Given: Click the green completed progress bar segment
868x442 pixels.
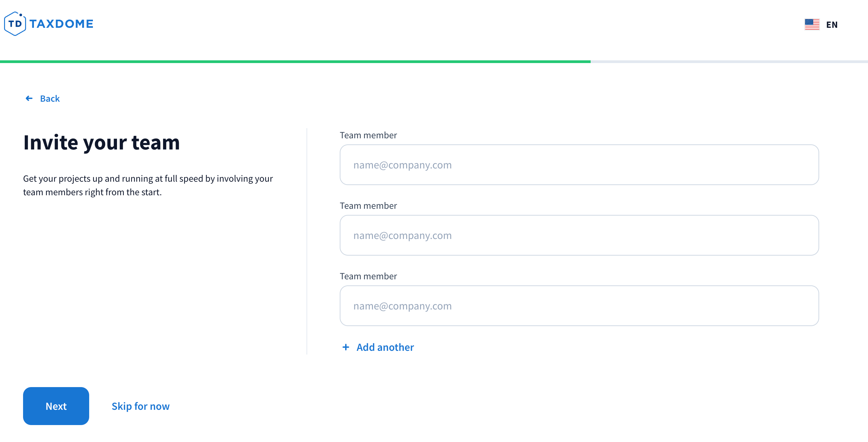Looking at the screenshot, I should 295,62.
